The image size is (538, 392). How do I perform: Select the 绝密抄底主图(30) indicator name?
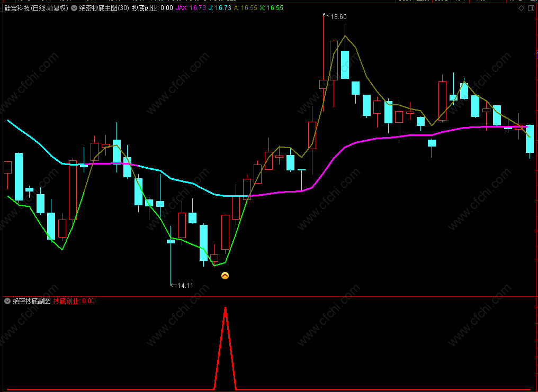[104, 8]
